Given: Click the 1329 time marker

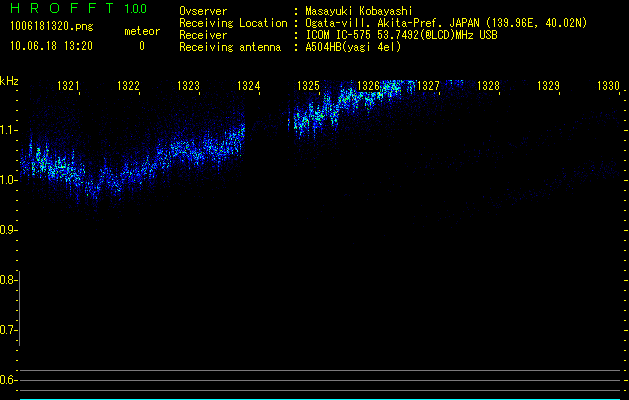Looking at the screenshot, I should (x=548, y=85).
